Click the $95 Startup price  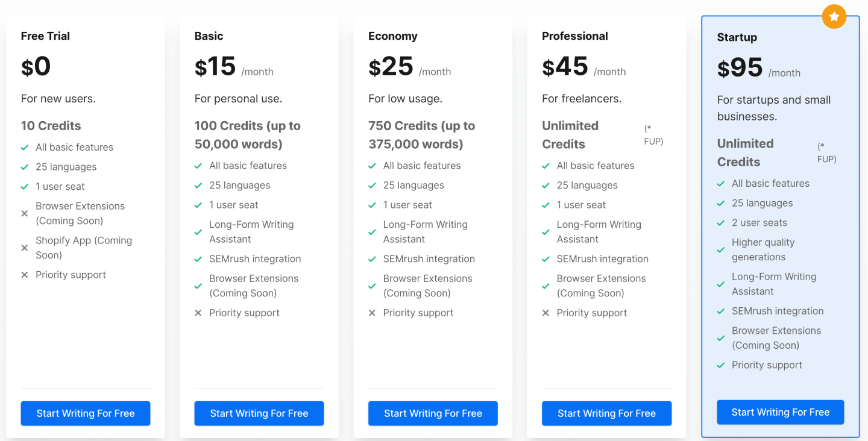[x=740, y=68]
